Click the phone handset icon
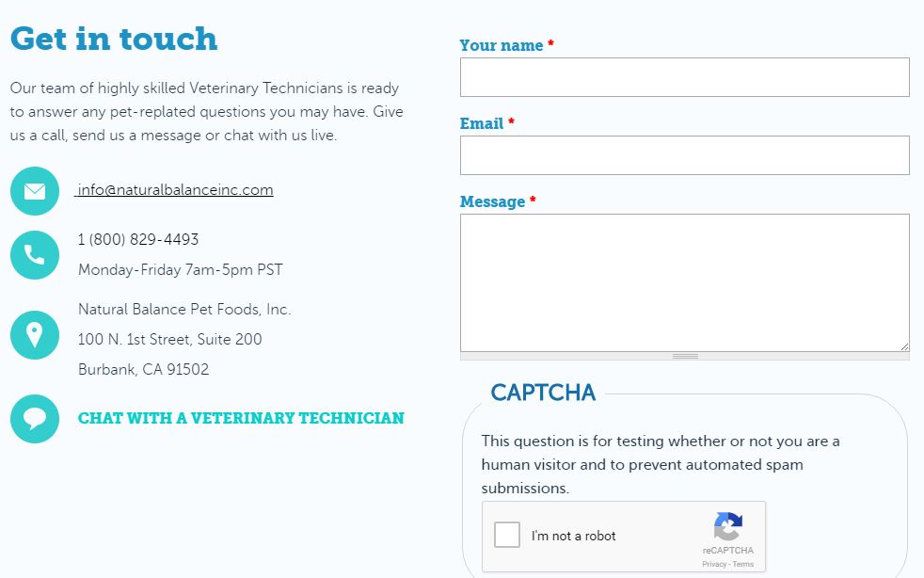The width and height of the screenshot is (924, 578). (35, 254)
